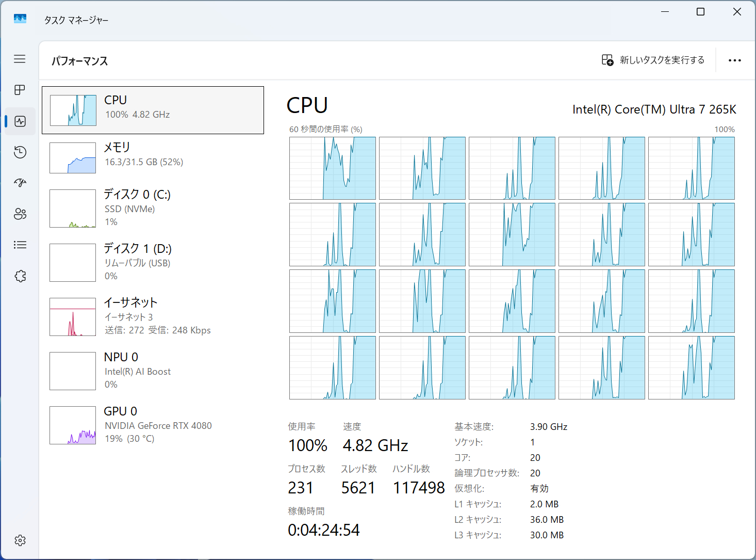Open the App history page icon

click(x=20, y=152)
